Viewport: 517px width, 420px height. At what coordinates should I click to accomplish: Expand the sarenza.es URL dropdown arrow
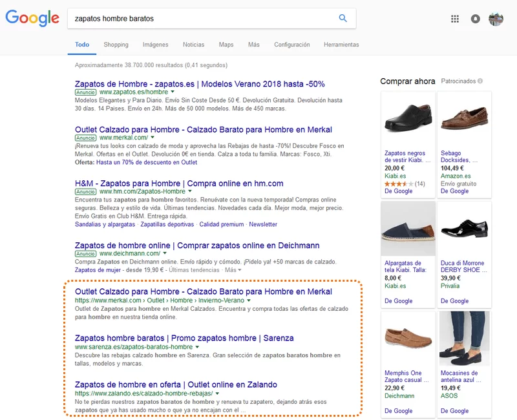[x=197, y=347]
